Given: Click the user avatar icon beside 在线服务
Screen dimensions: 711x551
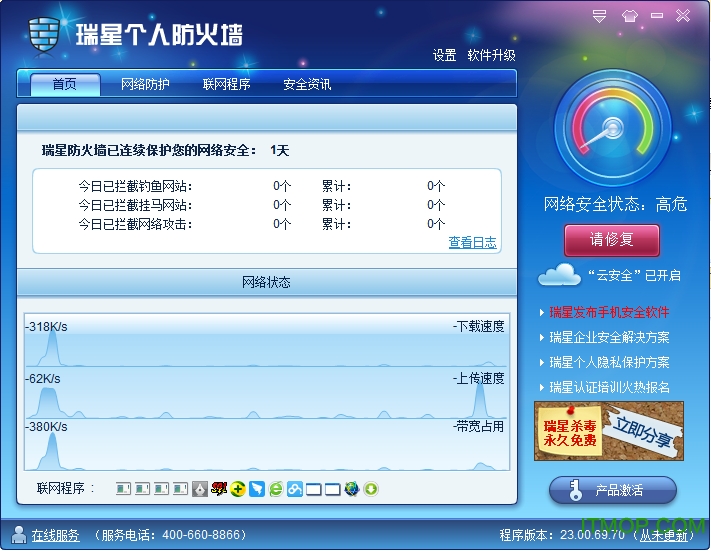Looking at the screenshot, I should (19, 534).
